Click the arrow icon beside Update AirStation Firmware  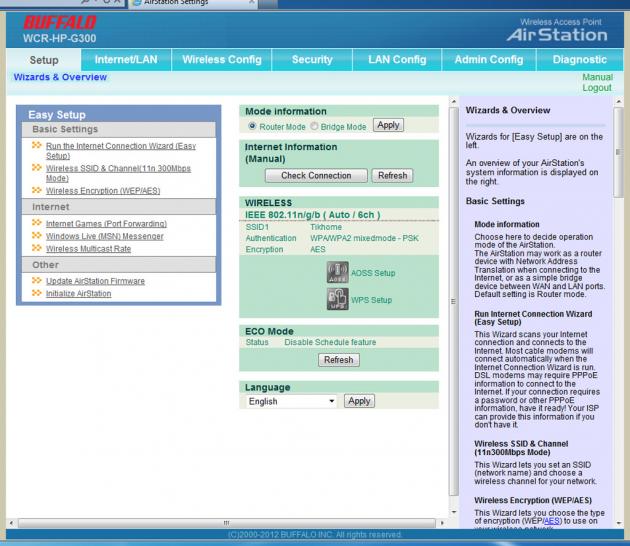37,281
